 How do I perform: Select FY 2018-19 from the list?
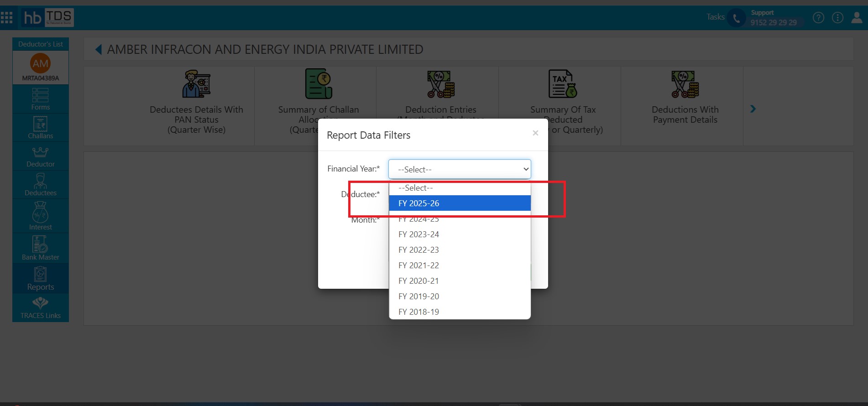(460, 312)
